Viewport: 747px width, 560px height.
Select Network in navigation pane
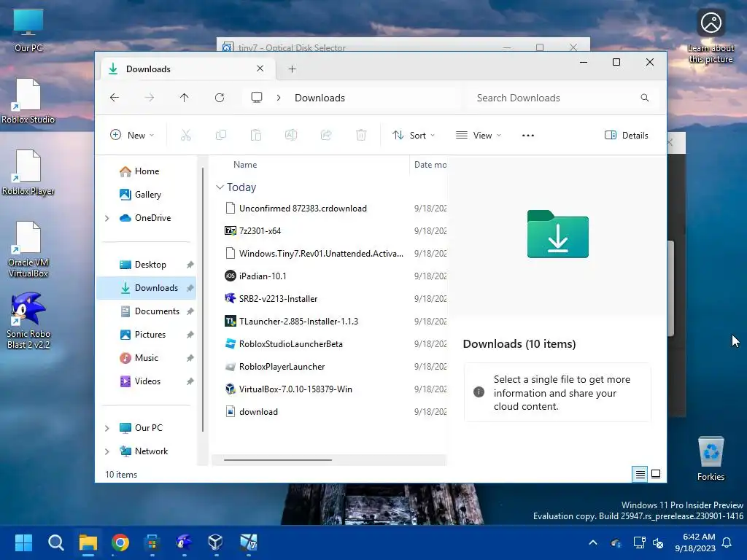point(151,451)
